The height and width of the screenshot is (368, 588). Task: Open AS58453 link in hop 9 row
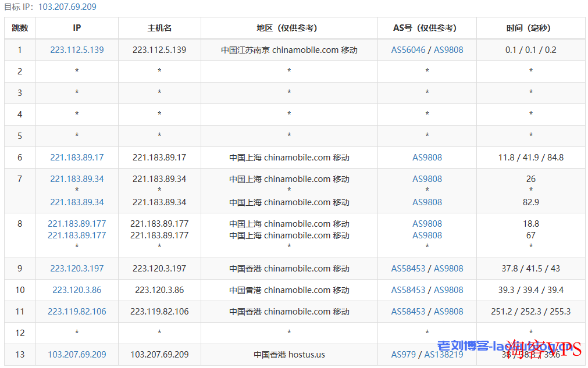point(408,269)
